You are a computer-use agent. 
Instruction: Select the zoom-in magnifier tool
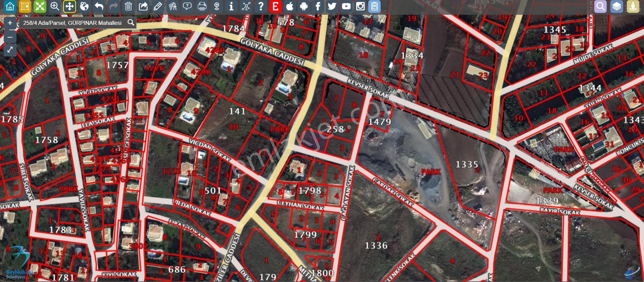[54, 6]
